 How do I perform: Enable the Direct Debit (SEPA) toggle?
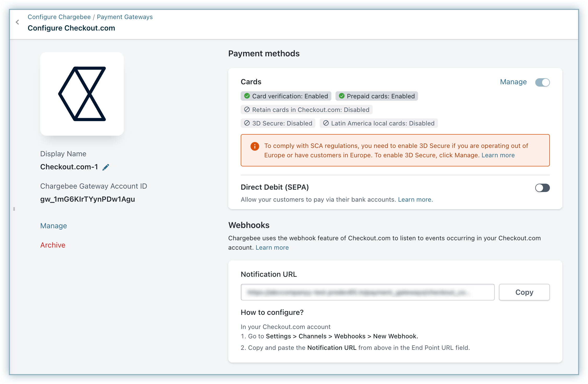(x=542, y=188)
